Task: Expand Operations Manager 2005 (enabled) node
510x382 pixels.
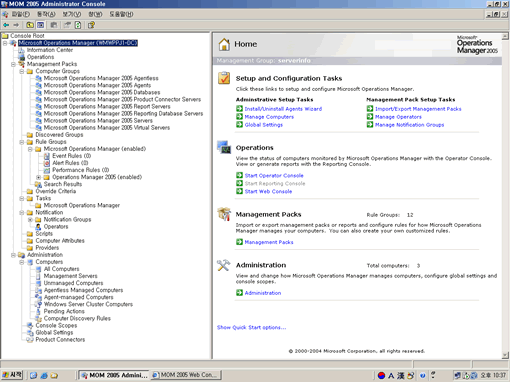Action: 38,177
